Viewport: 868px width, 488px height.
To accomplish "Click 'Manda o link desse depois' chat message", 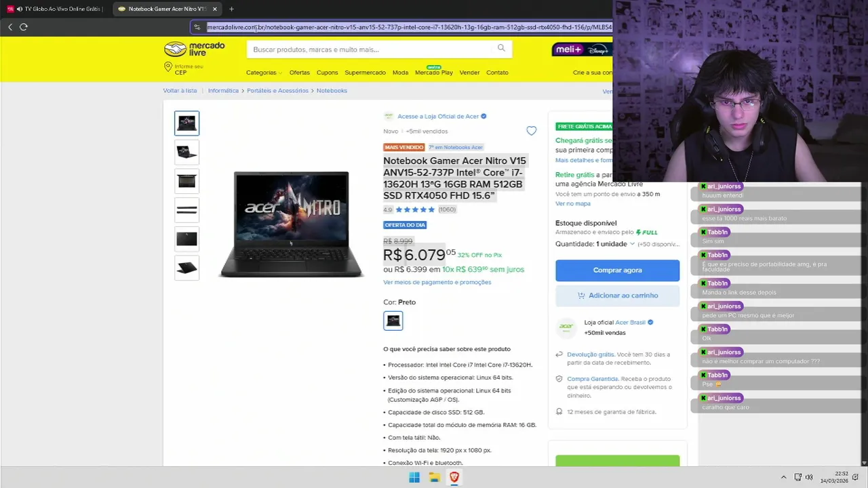I will 739,292.
